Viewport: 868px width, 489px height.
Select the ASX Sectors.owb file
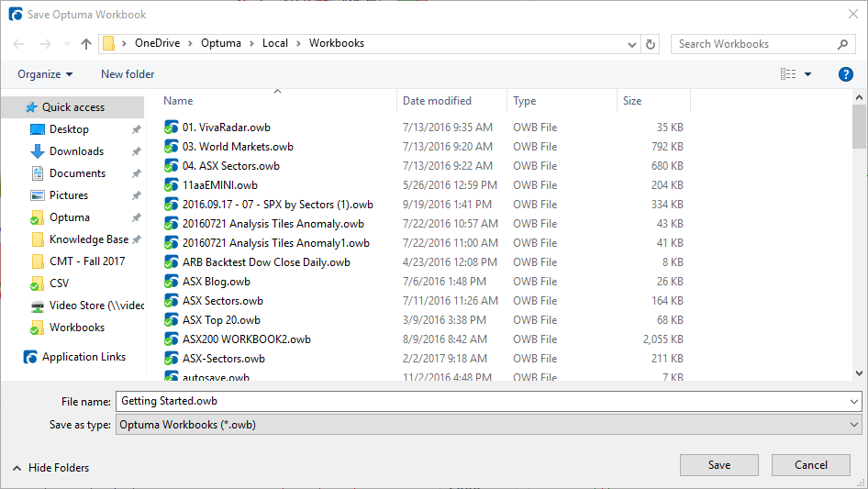223,301
